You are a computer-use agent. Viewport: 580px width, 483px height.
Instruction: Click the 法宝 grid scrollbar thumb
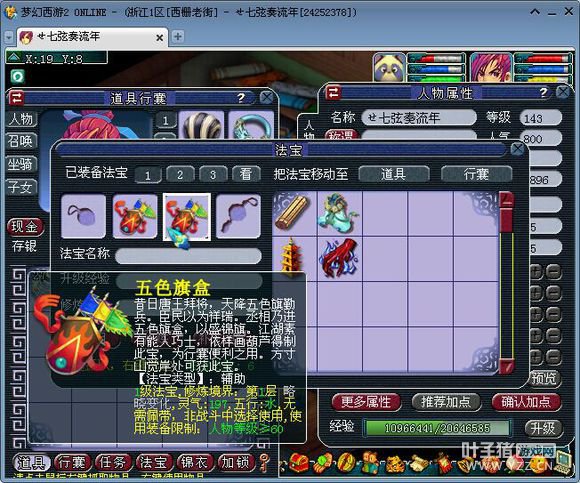(506, 220)
